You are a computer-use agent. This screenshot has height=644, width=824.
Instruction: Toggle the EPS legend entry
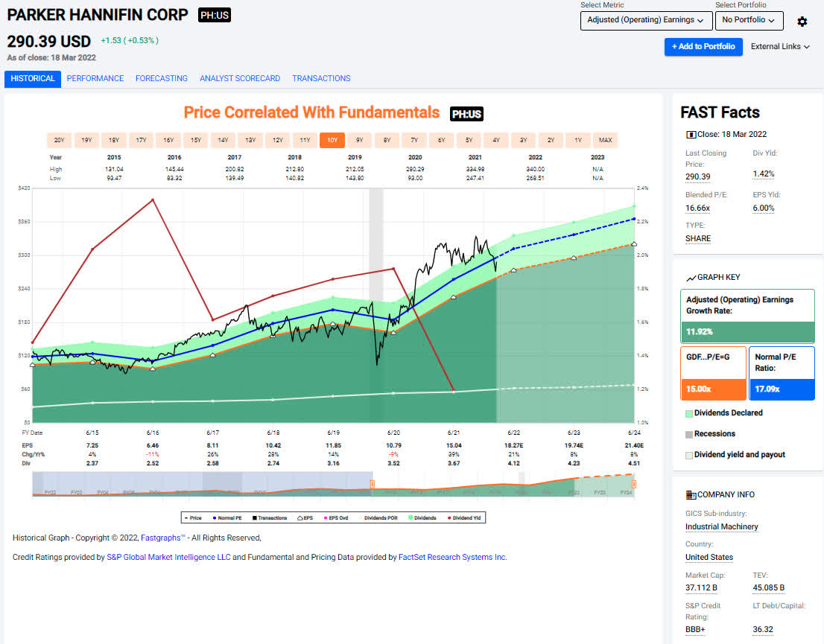click(305, 518)
